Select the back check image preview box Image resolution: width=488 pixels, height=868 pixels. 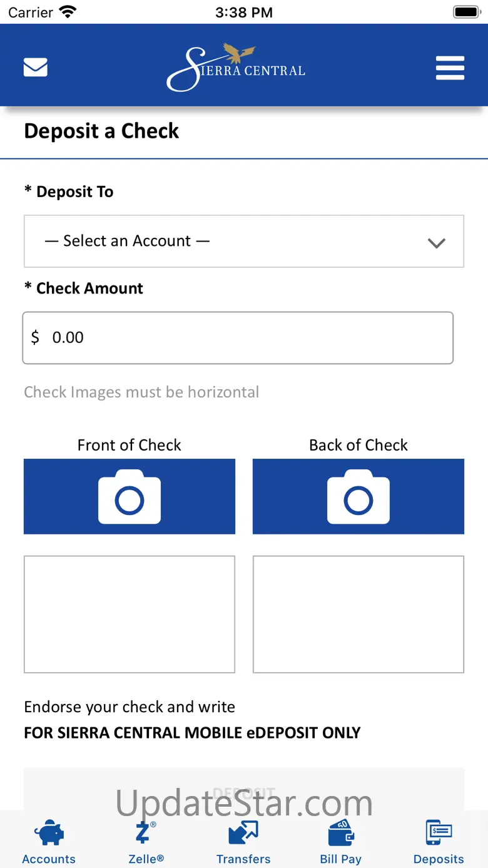358,615
